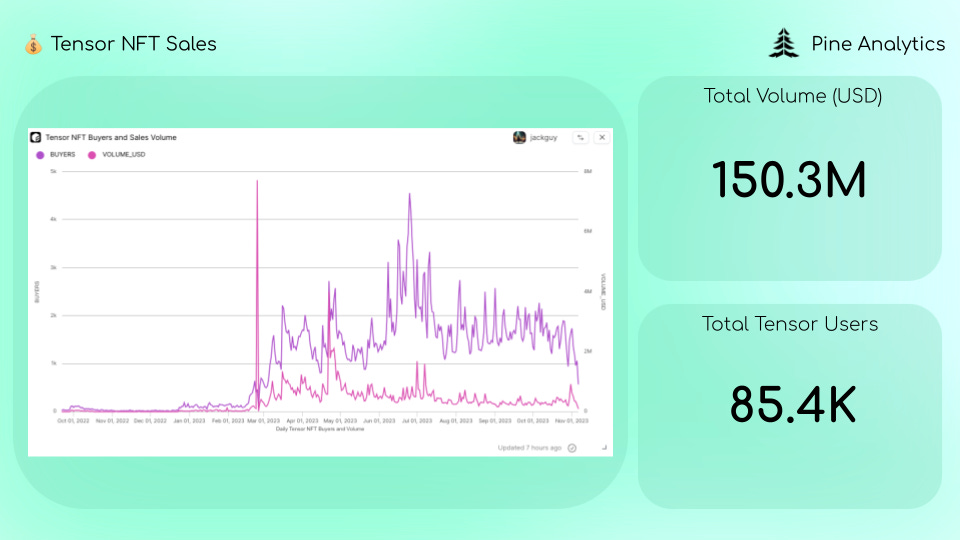Click the 8M volume axis tick

point(588,171)
